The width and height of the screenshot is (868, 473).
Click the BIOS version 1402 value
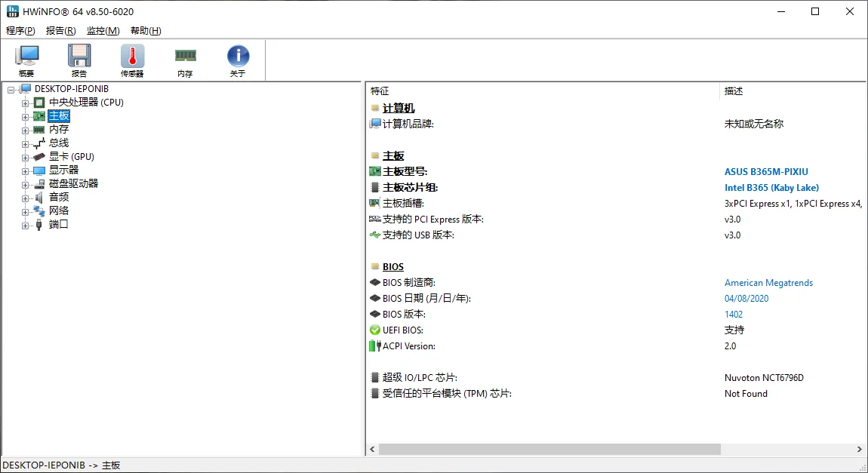click(734, 315)
